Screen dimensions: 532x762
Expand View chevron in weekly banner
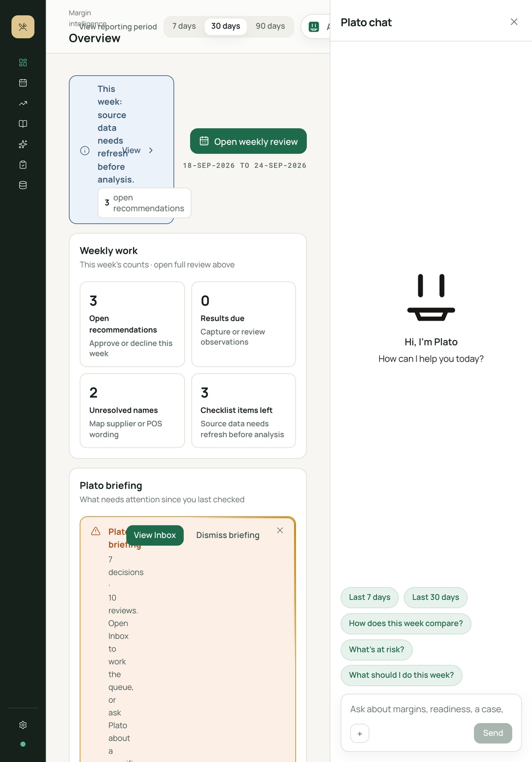(151, 150)
